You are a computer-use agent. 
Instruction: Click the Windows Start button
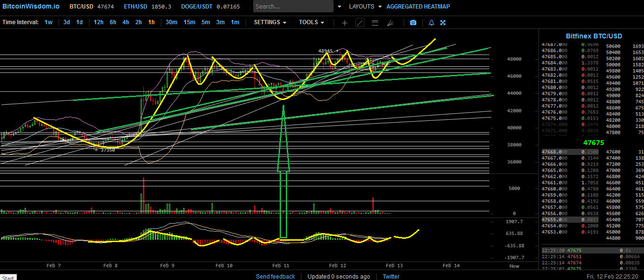[8, 277]
